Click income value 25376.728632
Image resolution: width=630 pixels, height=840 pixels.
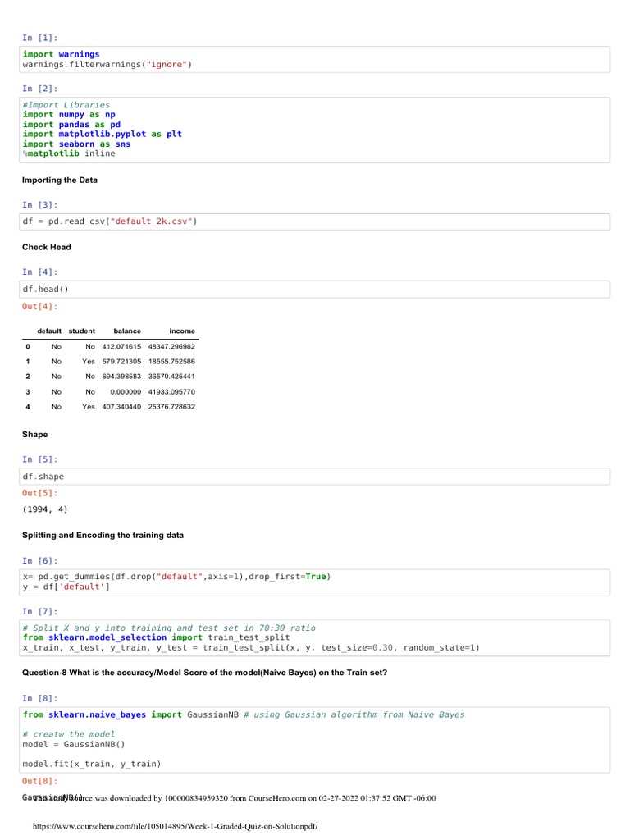click(171, 407)
